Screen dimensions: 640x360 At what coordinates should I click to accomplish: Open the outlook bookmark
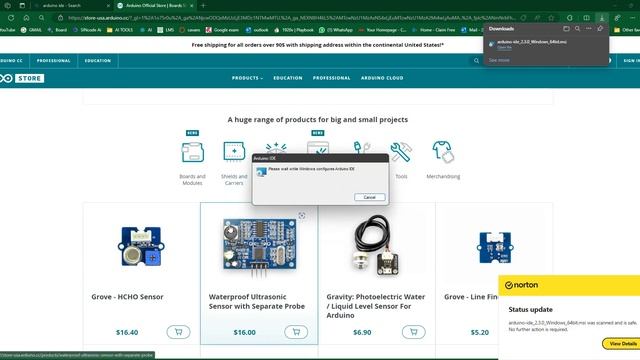257,30
